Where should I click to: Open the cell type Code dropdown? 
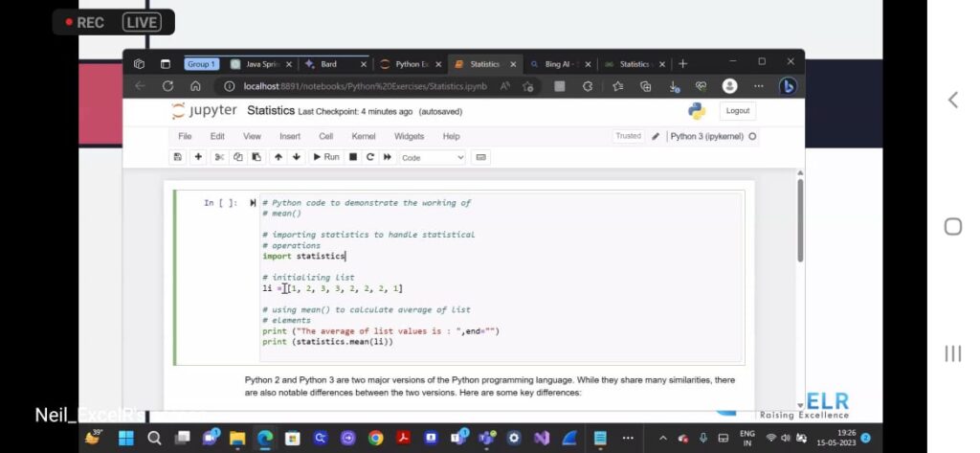[x=432, y=157]
